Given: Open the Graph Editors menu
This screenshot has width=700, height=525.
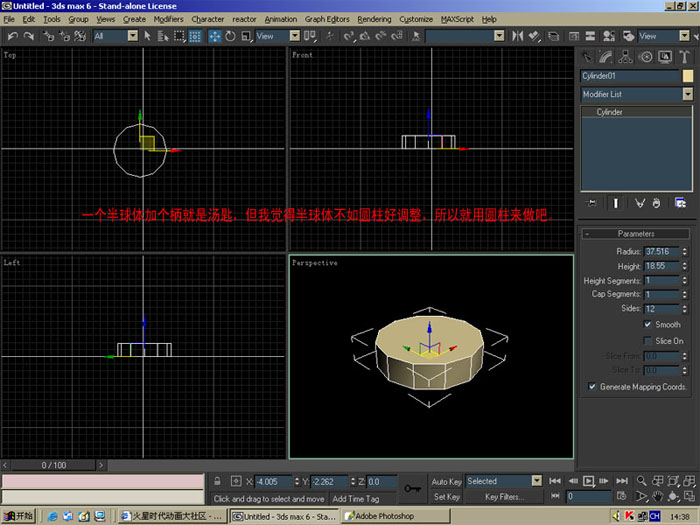Looking at the screenshot, I should tap(327, 19).
